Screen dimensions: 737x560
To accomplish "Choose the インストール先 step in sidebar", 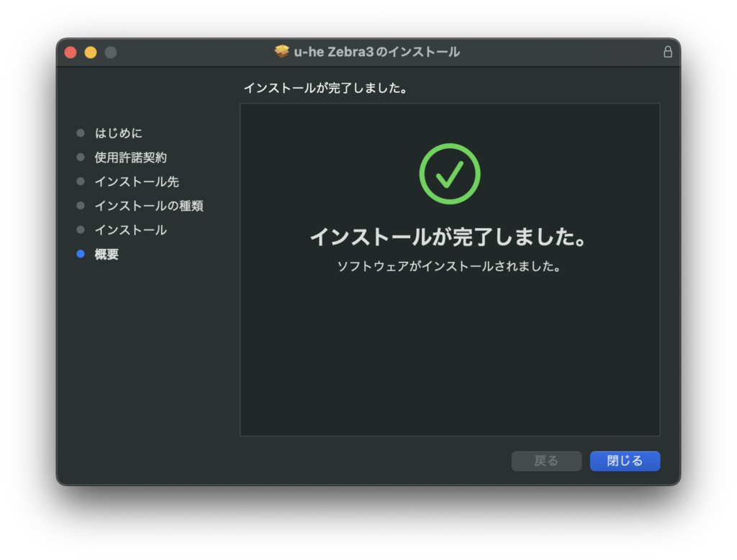I will pyautogui.click(x=136, y=181).
